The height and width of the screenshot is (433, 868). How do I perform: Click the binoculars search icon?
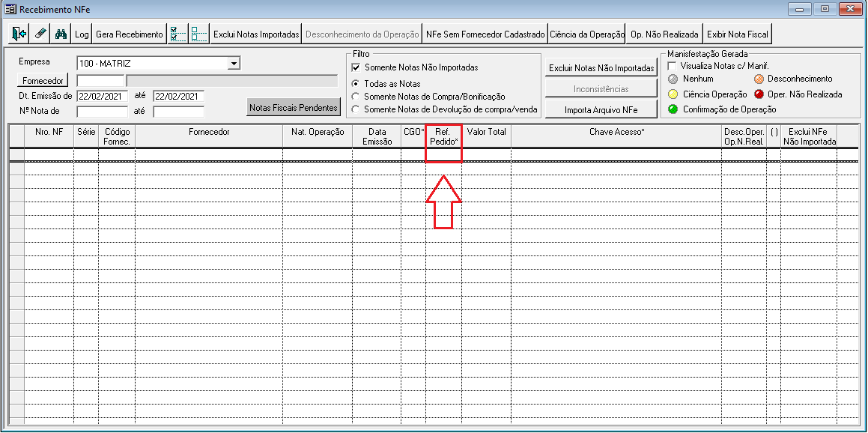tap(61, 34)
